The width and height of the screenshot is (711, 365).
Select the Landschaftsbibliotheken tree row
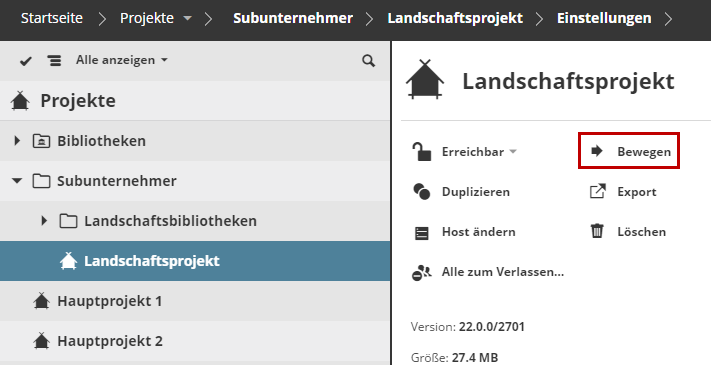[195, 221]
